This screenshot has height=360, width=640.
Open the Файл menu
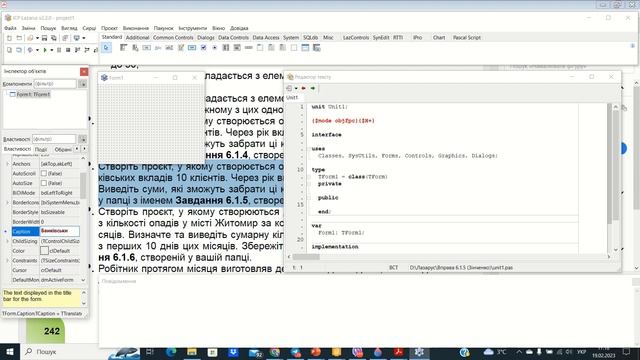pyautogui.click(x=10, y=28)
